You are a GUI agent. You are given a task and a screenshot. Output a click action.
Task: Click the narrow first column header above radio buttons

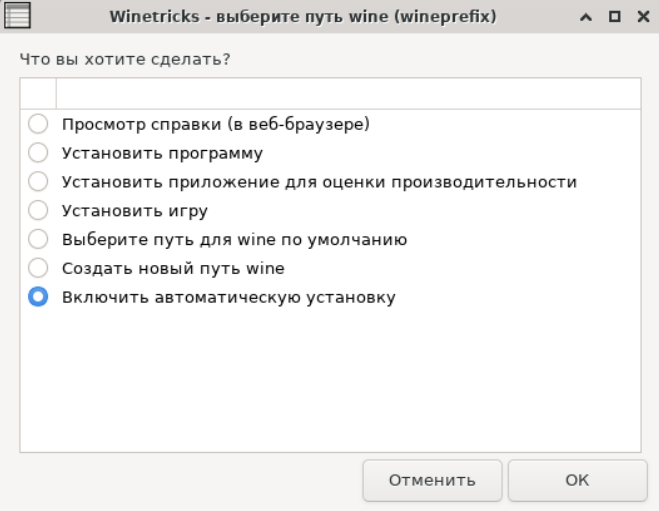(38, 93)
